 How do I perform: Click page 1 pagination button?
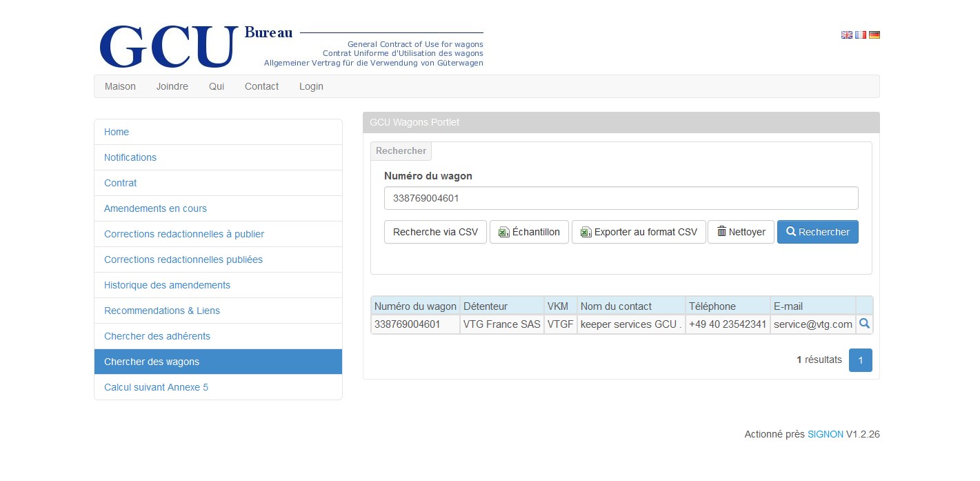(x=860, y=360)
